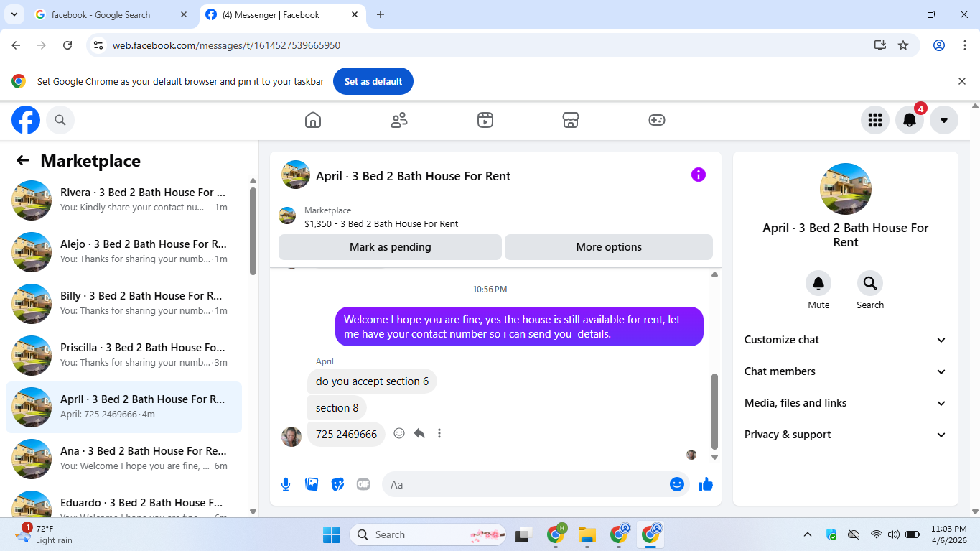This screenshot has width=980, height=551.
Task: Open Priscilla conversation in list
Action: click(123, 356)
